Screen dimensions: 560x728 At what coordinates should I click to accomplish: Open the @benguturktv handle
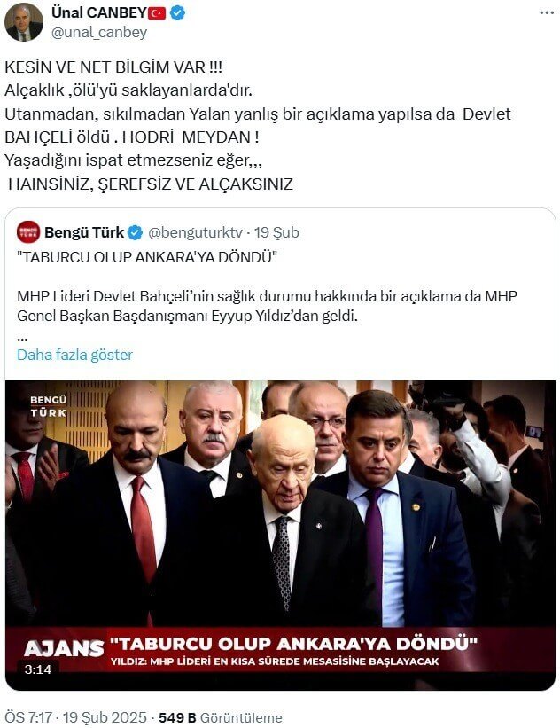click(195, 232)
